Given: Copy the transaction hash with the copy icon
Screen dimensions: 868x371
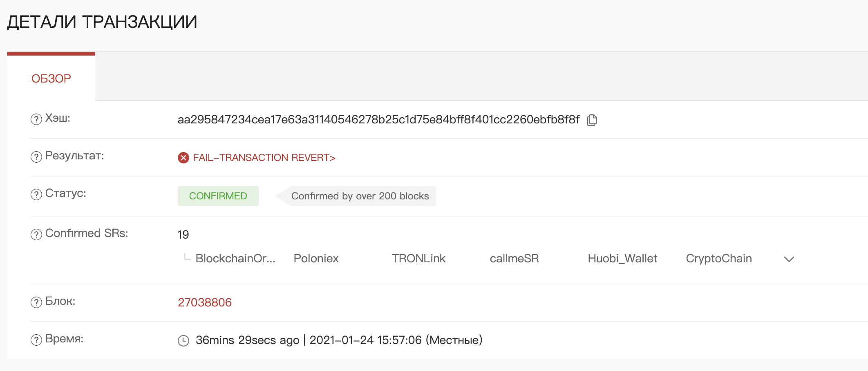Looking at the screenshot, I should [x=592, y=120].
